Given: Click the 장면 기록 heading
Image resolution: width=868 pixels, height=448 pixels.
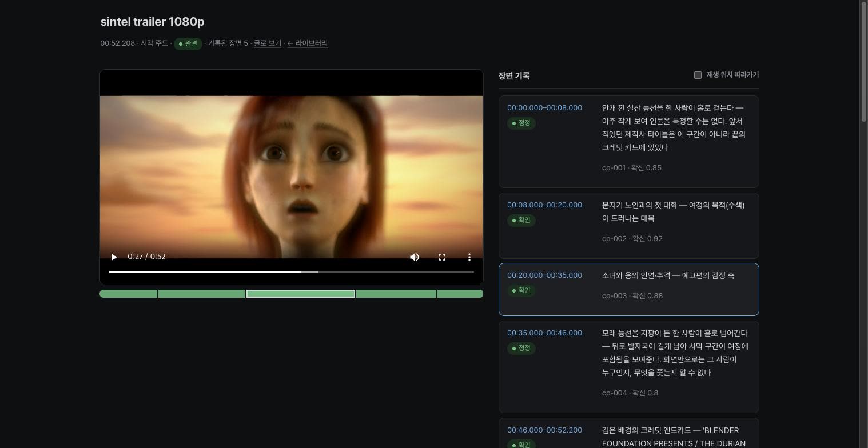Looking at the screenshot, I should tap(514, 76).
